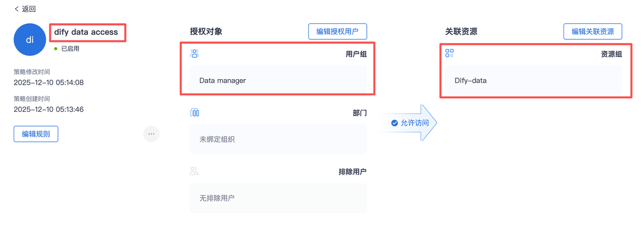Click the blue 'di' avatar circle

(x=30, y=39)
